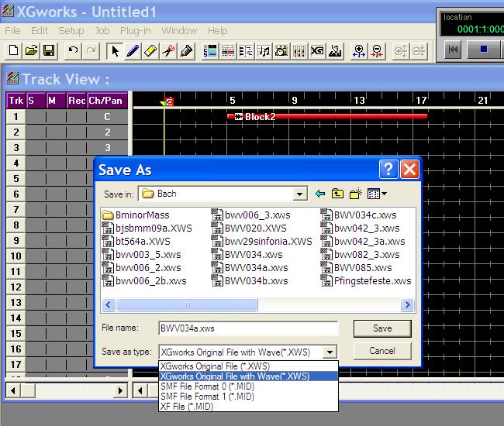Toggle Mute cell for track 12
The width and height of the screenshot is (504, 426).
click(x=56, y=287)
